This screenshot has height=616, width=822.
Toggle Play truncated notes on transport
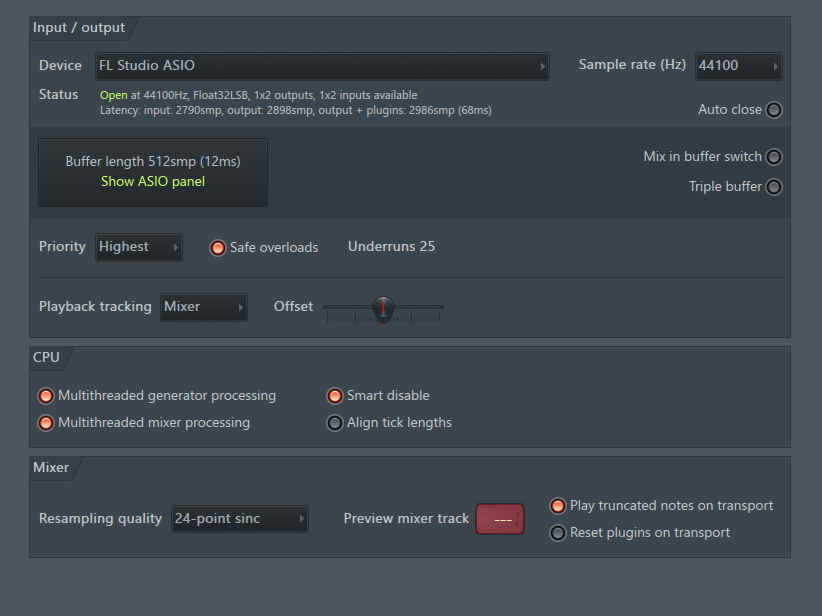pyautogui.click(x=558, y=506)
